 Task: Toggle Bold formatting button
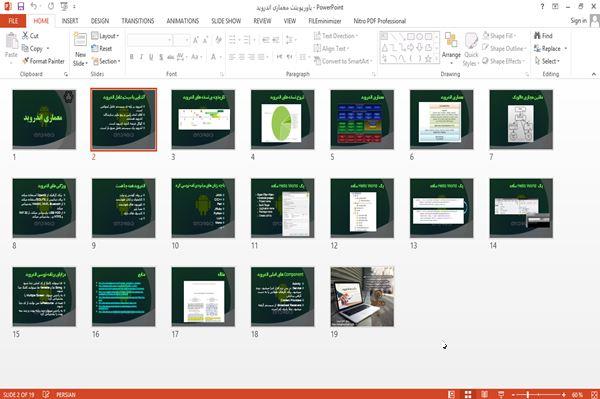[x=132, y=57]
